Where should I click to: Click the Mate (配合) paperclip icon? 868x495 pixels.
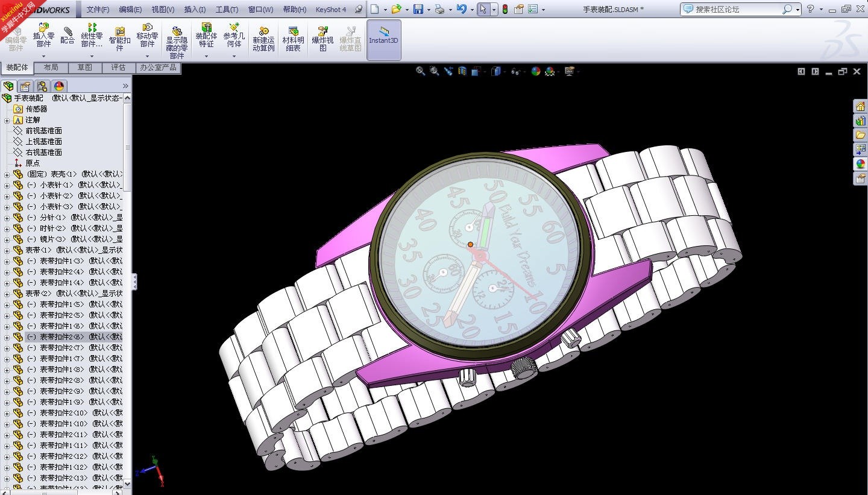68,30
